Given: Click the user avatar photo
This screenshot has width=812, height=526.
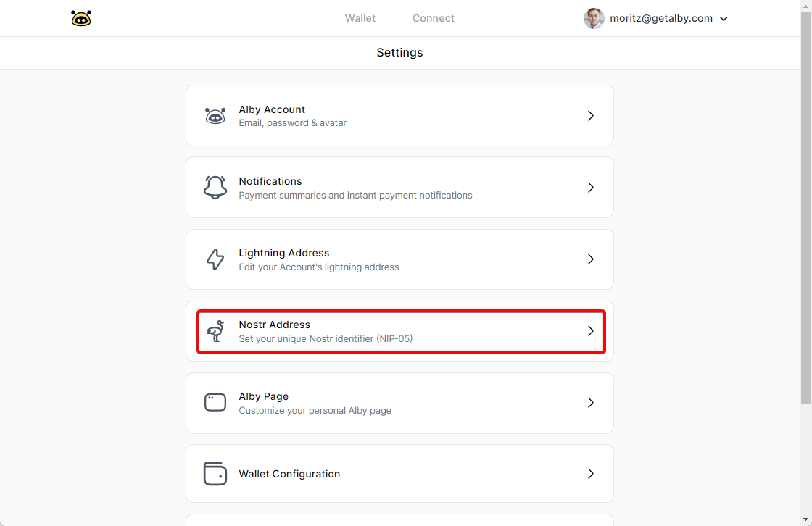Looking at the screenshot, I should point(594,18).
